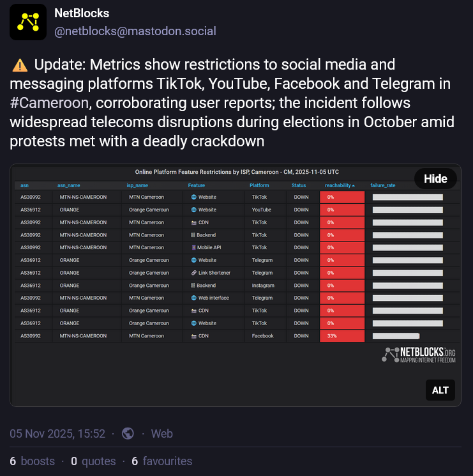This screenshot has width=473, height=476.
Task: Click the Link Shortener feature icon
Action: [193, 273]
